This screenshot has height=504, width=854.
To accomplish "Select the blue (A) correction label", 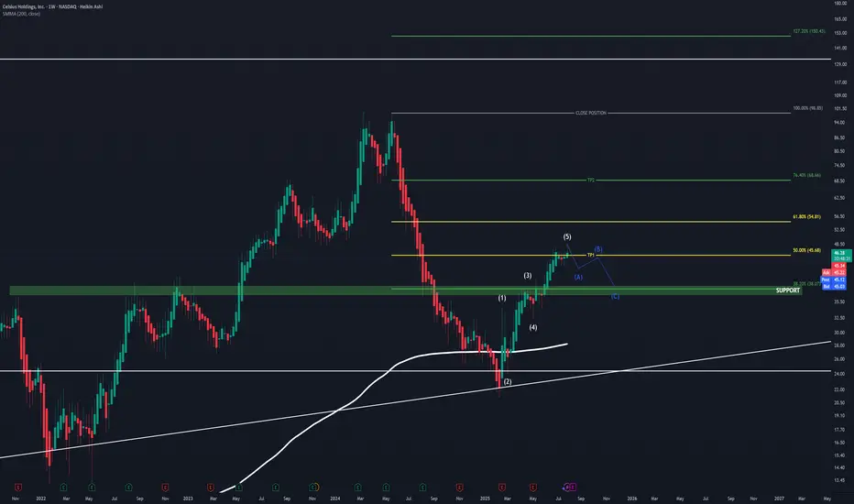I will click(x=578, y=278).
